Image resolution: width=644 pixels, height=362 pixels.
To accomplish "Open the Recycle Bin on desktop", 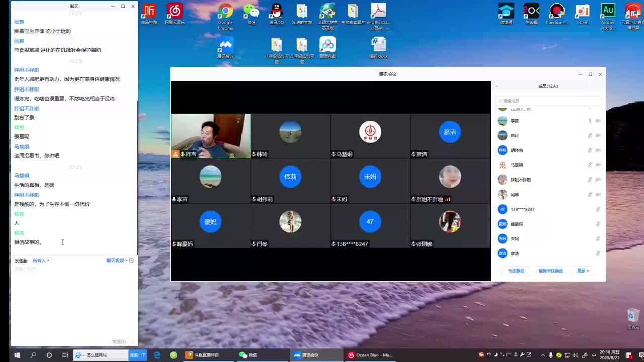I will point(633,316).
